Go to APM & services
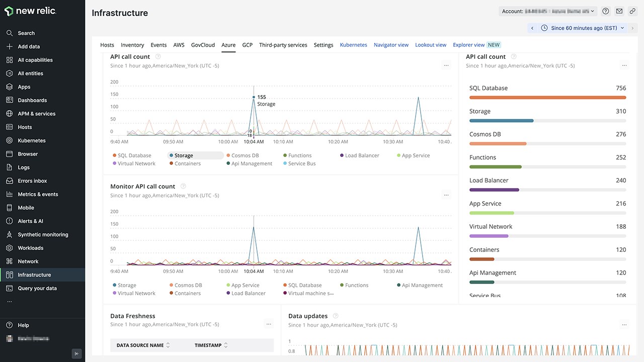Screen dimensions: 644x362 pyautogui.click(x=36, y=114)
